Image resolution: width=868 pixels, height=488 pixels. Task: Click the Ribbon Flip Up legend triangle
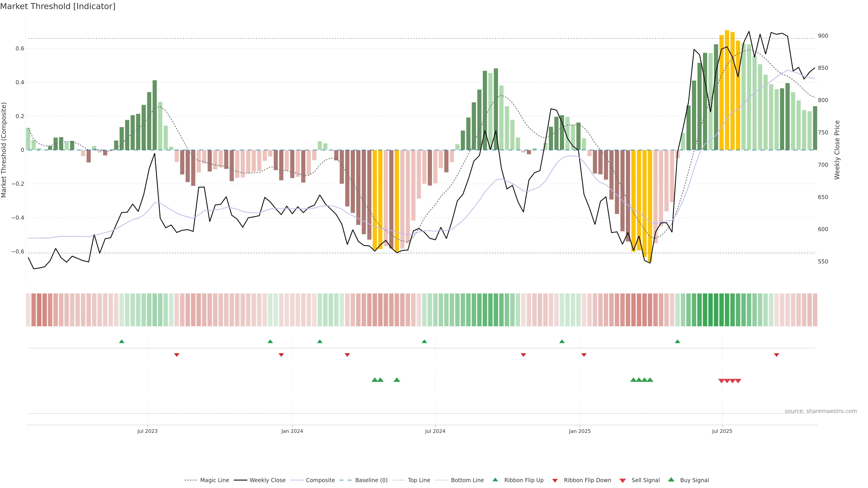tap(495, 480)
